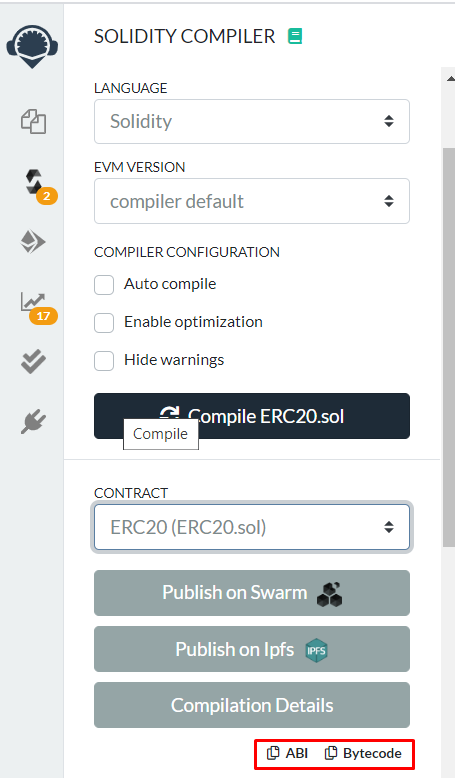Viewport: 455px width, 778px height.
Task: Open the File Explorer sidebar icon
Action: tap(33, 122)
